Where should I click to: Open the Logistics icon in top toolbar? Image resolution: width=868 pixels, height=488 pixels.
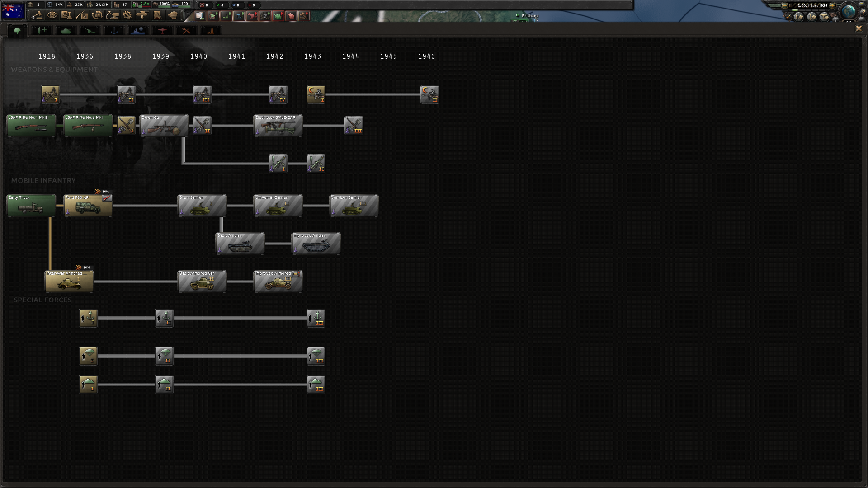(x=157, y=15)
